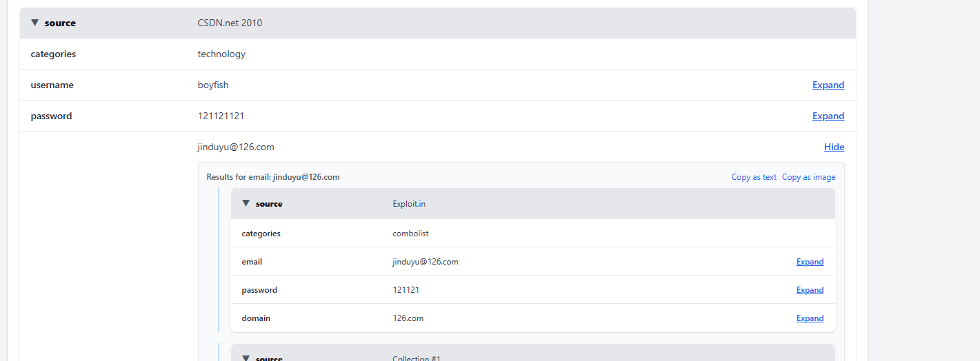This screenshot has width=980, height=361.
Task: Expand the 126.com domain row
Action: (810, 318)
